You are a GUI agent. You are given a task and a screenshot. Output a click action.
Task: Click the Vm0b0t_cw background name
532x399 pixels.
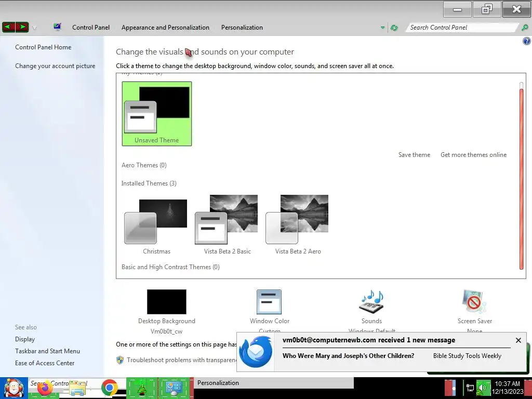167,331
